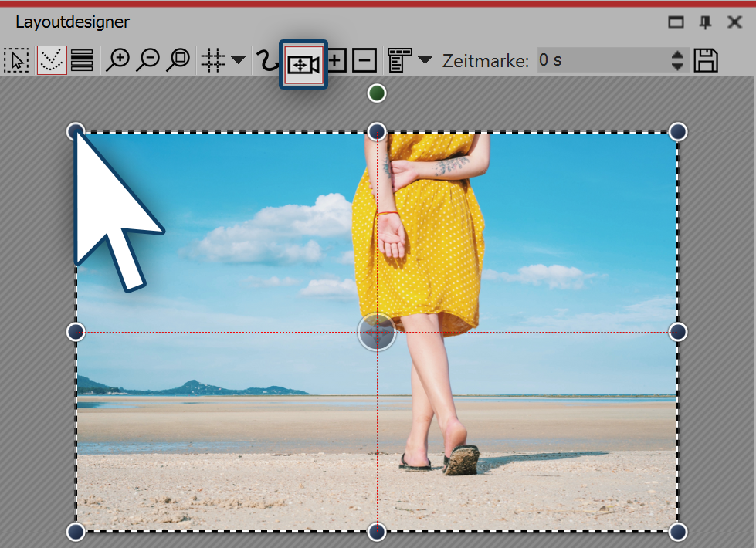Click the horizontal lines list icon
Image resolution: width=756 pixels, height=548 pixels.
[x=82, y=60]
